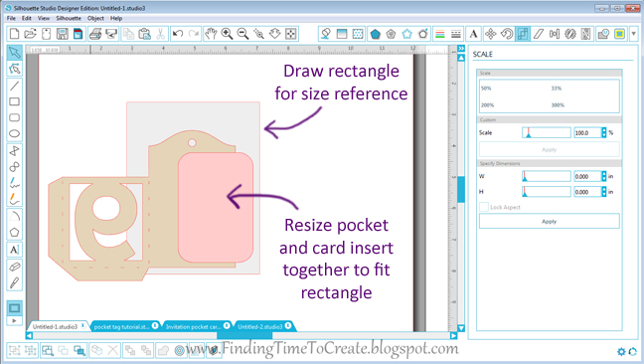Open the Edit menu

[x=27, y=18]
